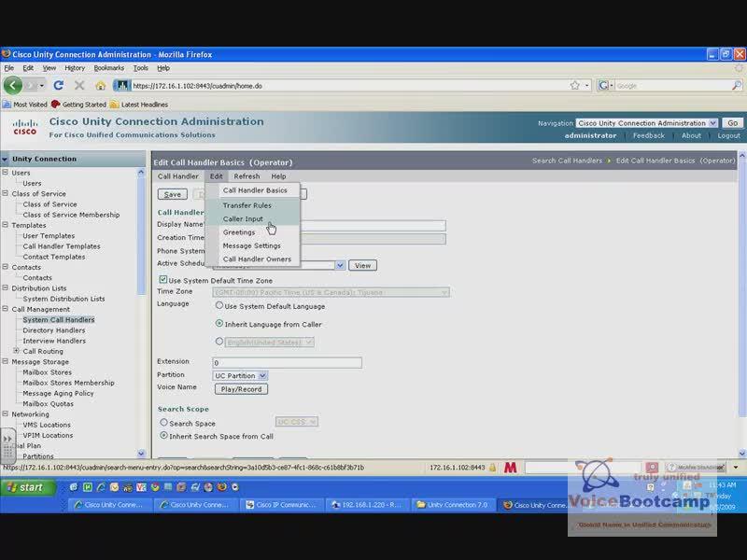Image resolution: width=747 pixels, height=560 pixels.
Task: Open the Windows start button
Action: (28, 487)
